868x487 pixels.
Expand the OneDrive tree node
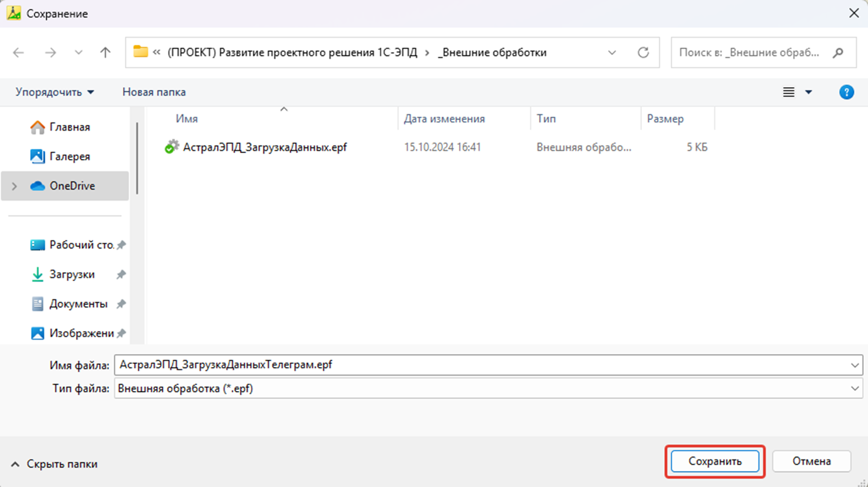pyautogui.click(x=15, y=186)
